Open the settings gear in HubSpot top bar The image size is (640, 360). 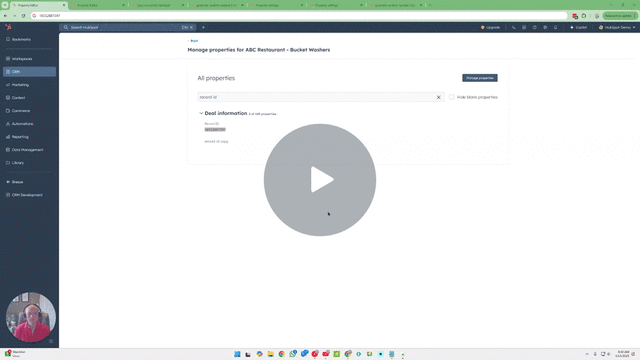[x=545, y=27]
